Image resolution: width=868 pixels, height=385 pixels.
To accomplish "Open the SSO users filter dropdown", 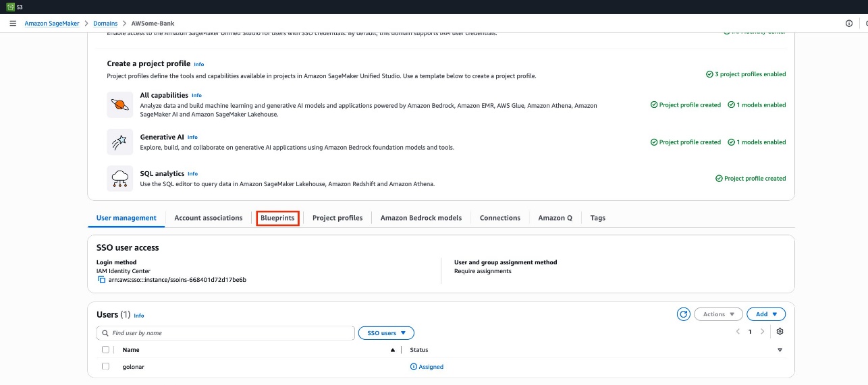I will coord(386,333).
